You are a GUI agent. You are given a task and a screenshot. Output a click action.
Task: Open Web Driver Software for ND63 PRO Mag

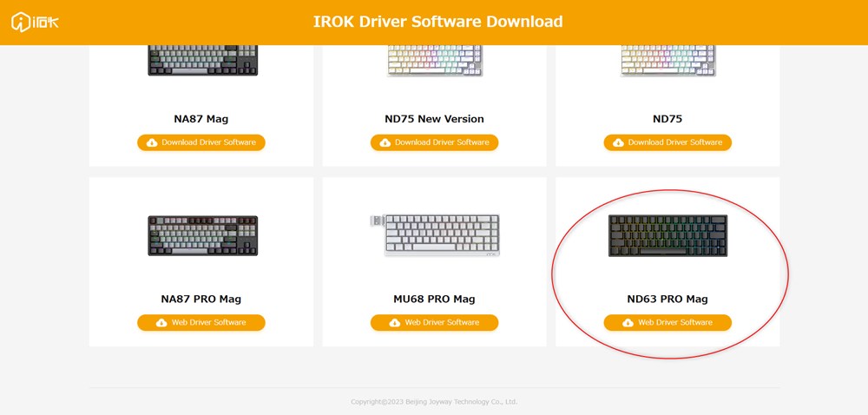(x=667, y=323)
